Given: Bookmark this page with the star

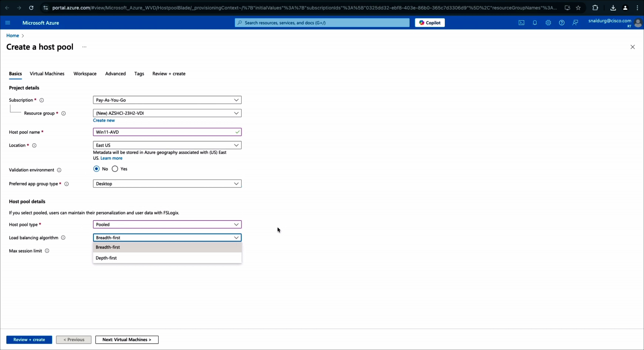Looking at the screenshot, I should [x=578, y=8].
